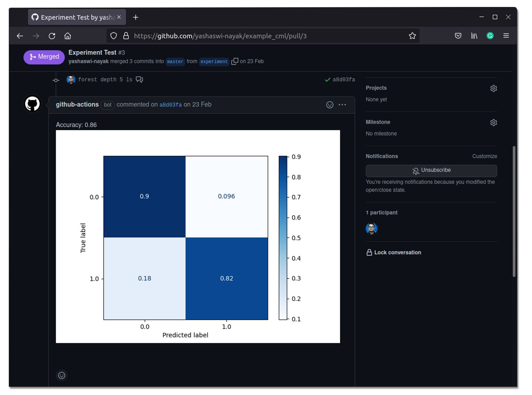Screen dimensions: 532x395
Task: Save page to Pocket
Action: [x=458, y=36]
